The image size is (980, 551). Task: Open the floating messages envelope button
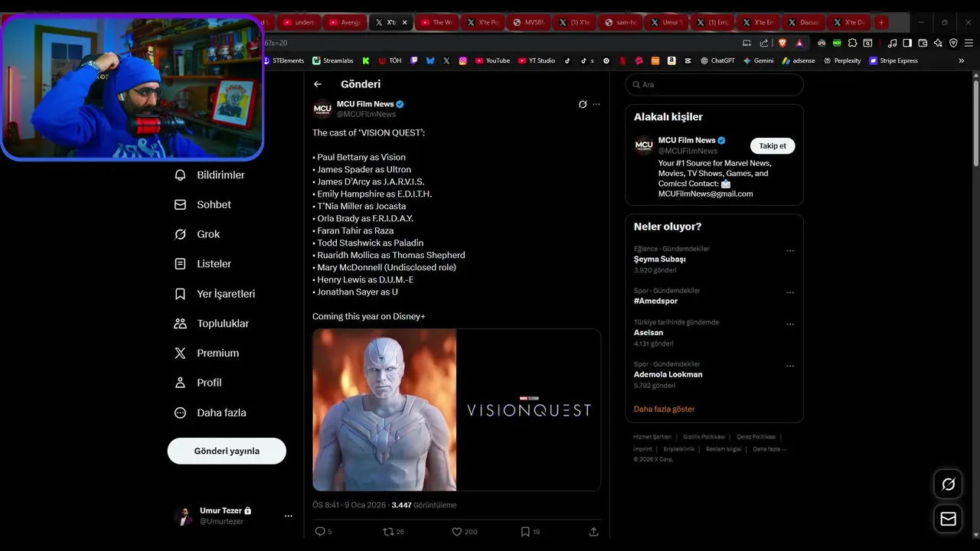coord(948,519)
